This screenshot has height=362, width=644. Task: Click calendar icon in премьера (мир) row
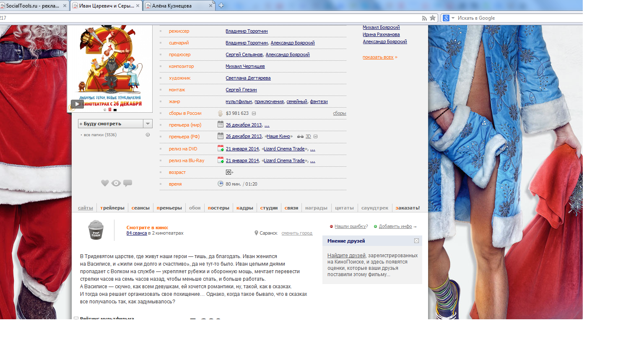221,124
